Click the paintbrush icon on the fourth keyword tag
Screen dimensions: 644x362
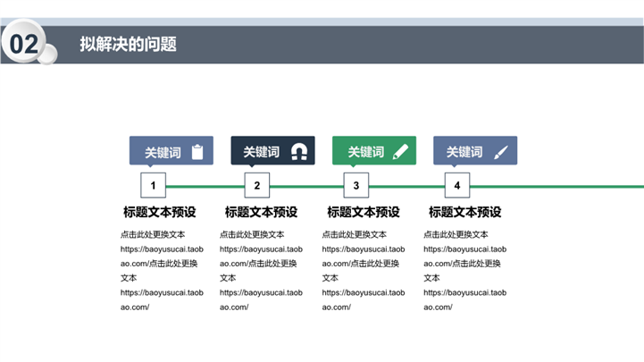pyautogui.click(x=501, y=152)
